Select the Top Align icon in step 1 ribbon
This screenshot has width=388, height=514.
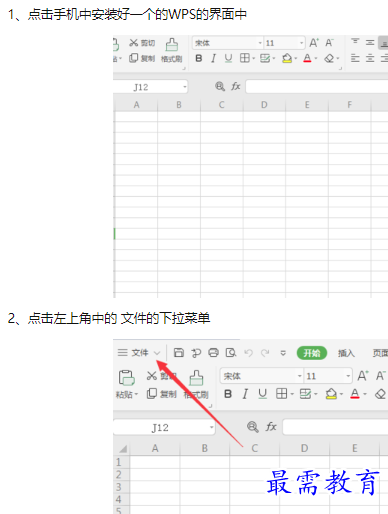[x=355, y=42]
